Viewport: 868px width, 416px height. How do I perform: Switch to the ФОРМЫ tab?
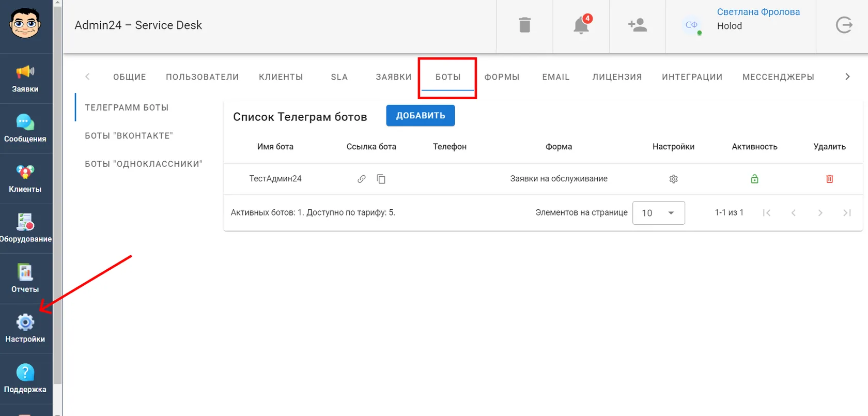(x=502, y=77)
